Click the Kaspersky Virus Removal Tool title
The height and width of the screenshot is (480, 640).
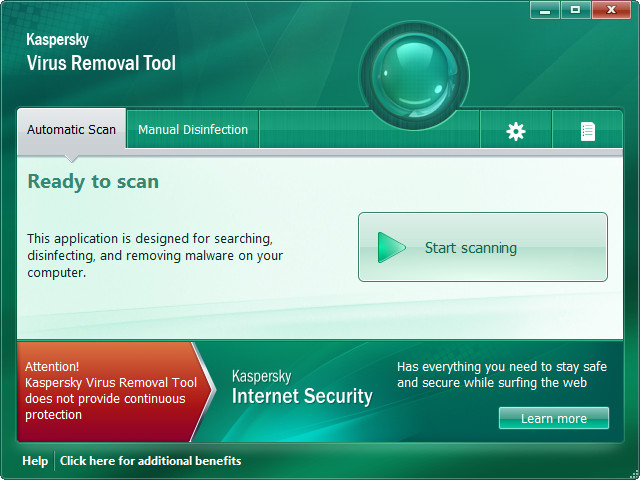(x=100, y=54)
